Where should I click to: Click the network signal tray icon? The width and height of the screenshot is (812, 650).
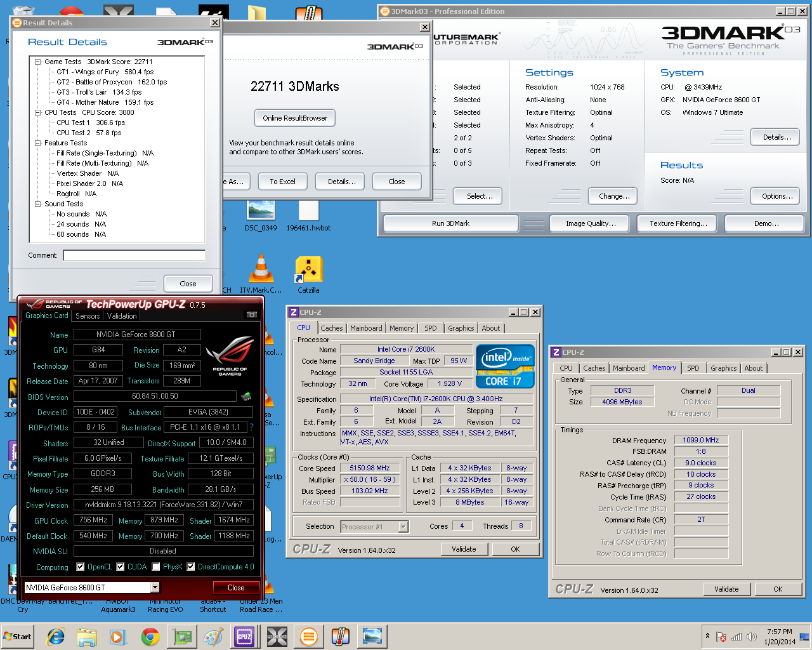[737, 637]
